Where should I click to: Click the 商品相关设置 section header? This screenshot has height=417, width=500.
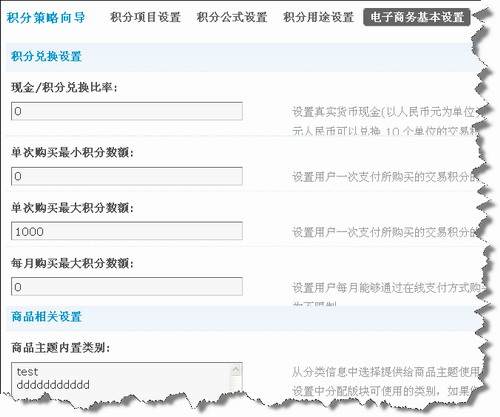[46, 316]
